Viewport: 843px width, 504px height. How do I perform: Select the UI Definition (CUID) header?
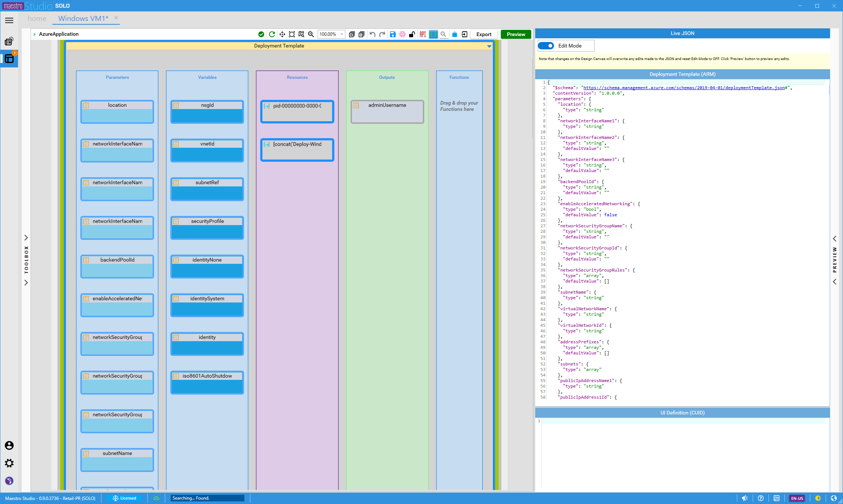tap(682, 413)
